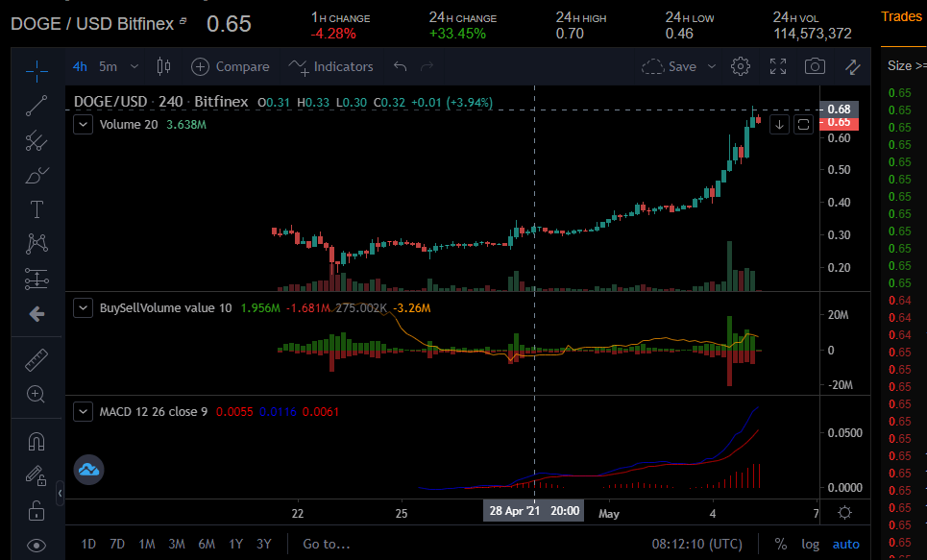927x560 pixels.
Task: Click the -4.28% 1H change value
Action: click(333, 34)
